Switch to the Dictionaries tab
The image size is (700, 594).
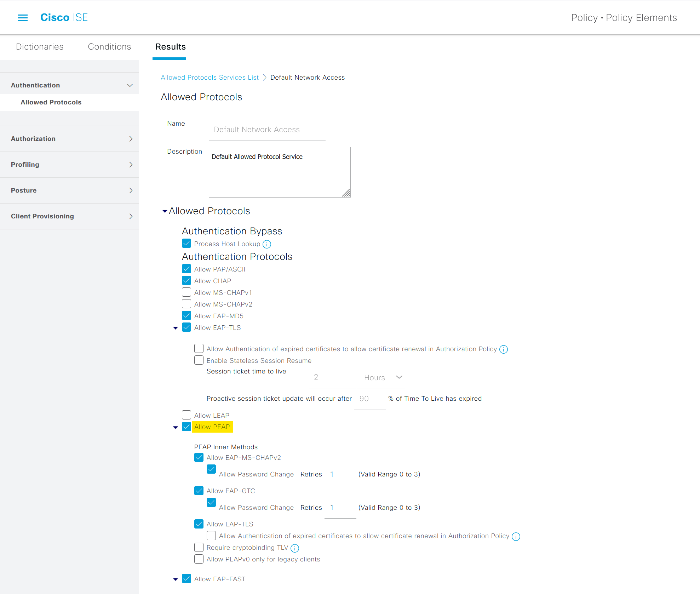[40, 47]
